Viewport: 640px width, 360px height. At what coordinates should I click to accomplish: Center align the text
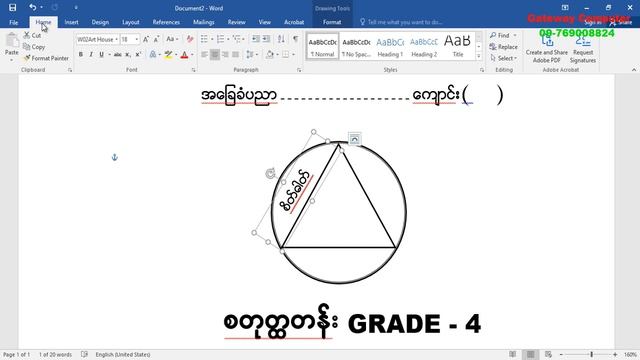pos(215,55)
